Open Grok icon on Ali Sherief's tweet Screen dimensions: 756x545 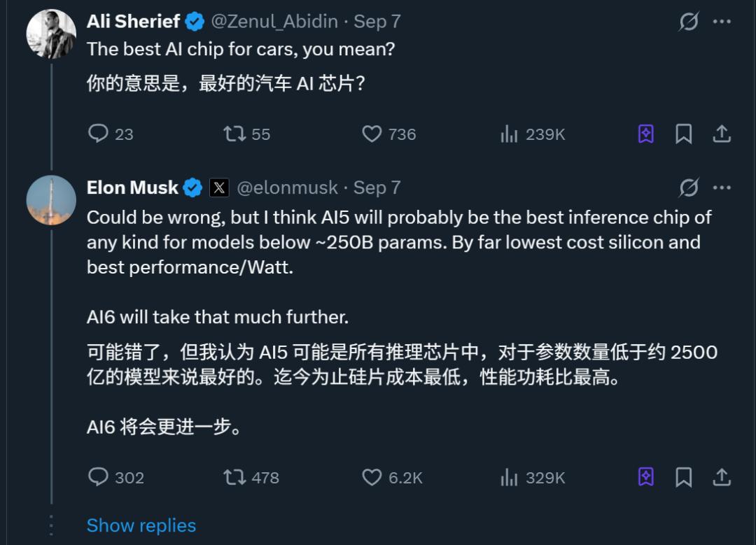pos(689,22)
